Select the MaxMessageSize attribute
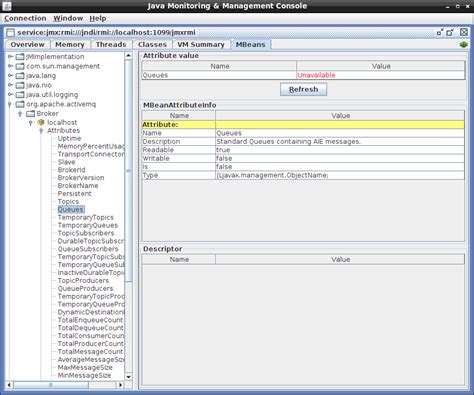474x395 pixels. [85, 368]
